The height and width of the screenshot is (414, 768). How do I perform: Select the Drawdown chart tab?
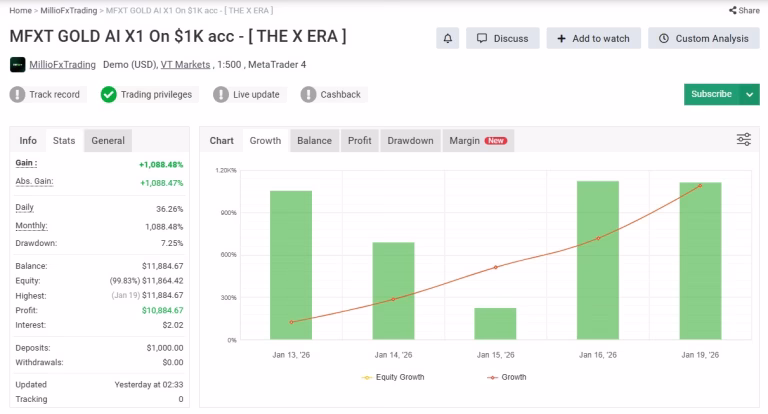point(410,141)
